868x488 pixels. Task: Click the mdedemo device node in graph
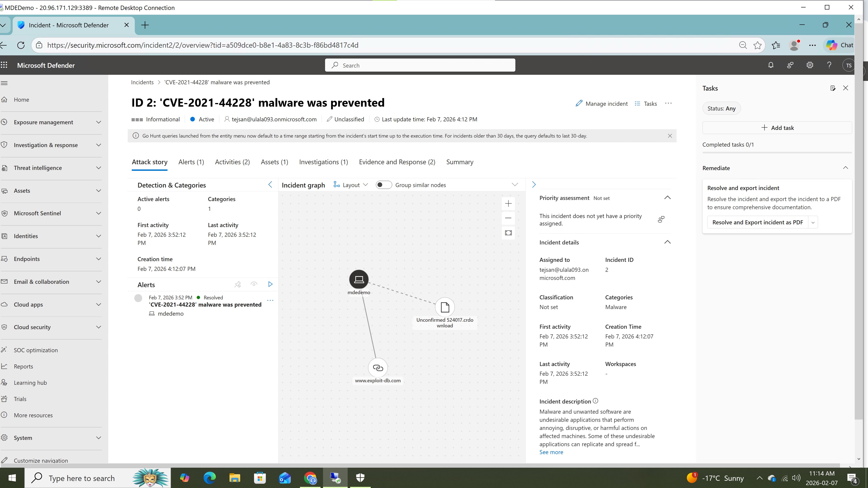tap(359, 279)
